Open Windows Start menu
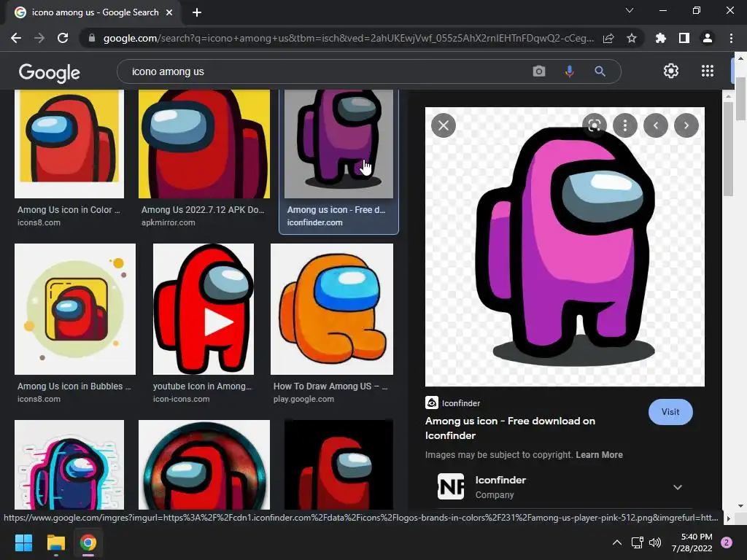The width and height of the screenshot is (747, 560). point(23,542)
